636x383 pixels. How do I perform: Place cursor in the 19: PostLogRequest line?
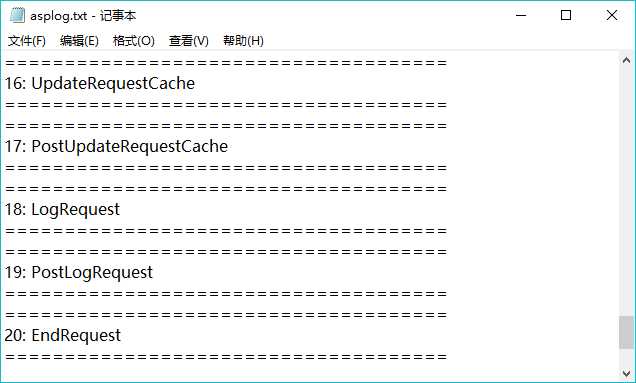pyautogui.click(x=79, y=272)
